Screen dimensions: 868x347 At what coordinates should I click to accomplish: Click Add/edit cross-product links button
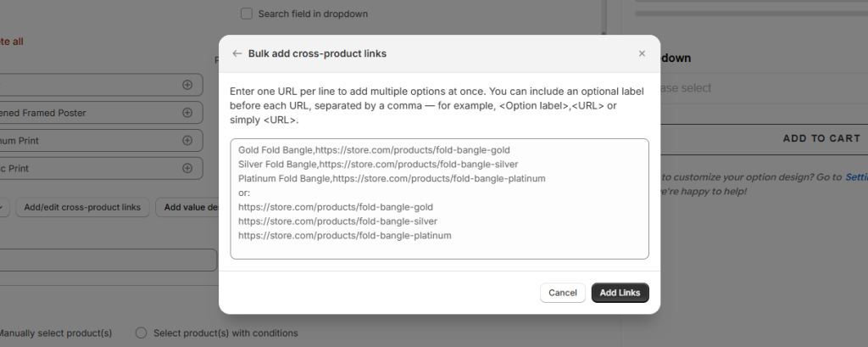coord(83,207)
